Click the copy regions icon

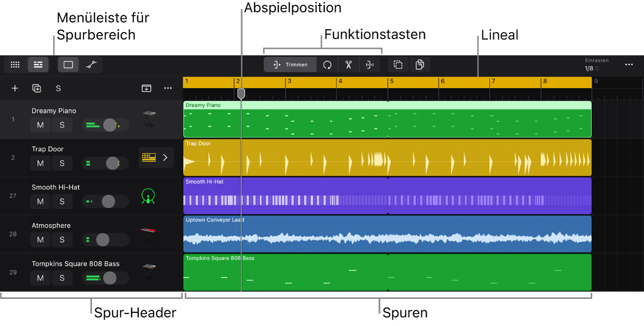pyautogui.click(x=420, y=65)
